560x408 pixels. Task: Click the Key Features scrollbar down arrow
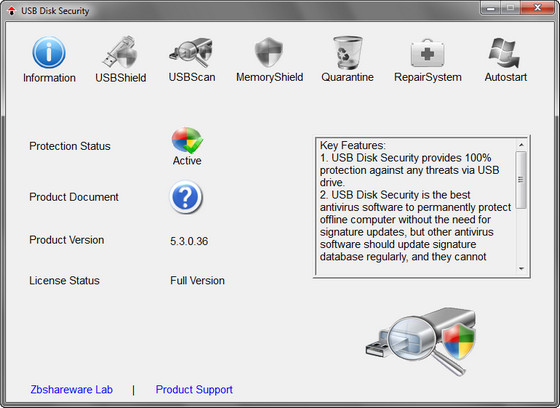pyautogui.click(x=521, y=269)
